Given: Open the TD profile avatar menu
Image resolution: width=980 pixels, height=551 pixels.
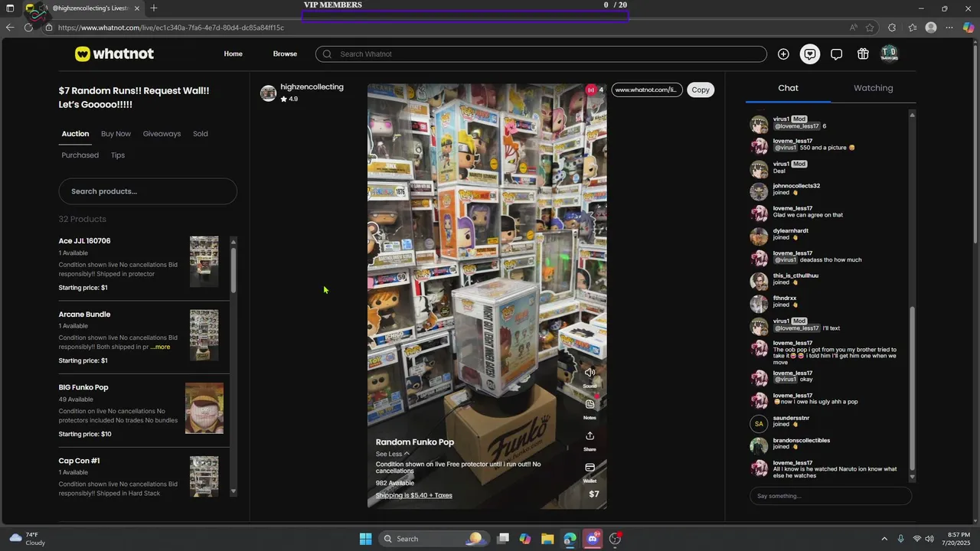Looking at the screenshot, I should [x=889, y=54].
